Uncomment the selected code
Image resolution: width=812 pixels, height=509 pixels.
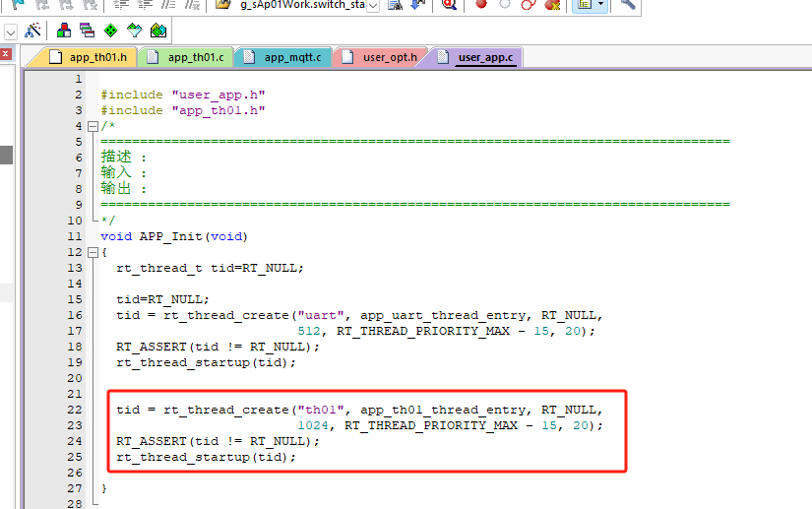pyautogui.click(x=192, y=4)
